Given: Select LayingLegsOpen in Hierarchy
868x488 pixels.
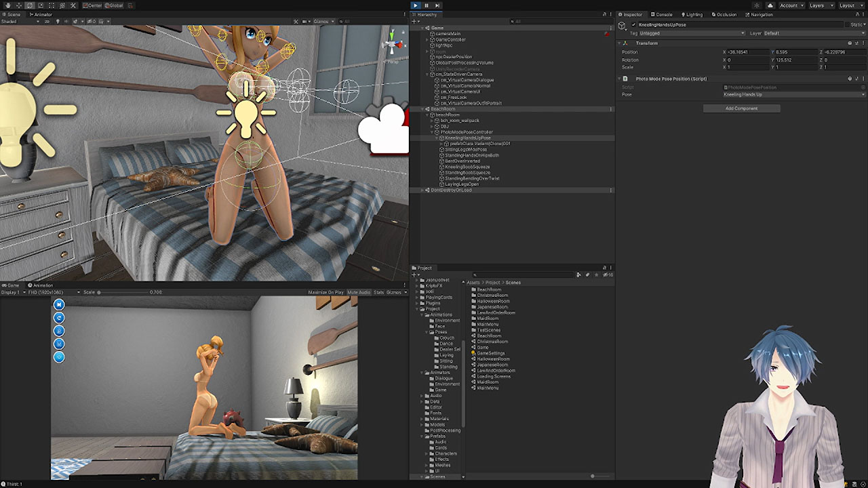Looking at the screenshot, I should pos(462,184).
